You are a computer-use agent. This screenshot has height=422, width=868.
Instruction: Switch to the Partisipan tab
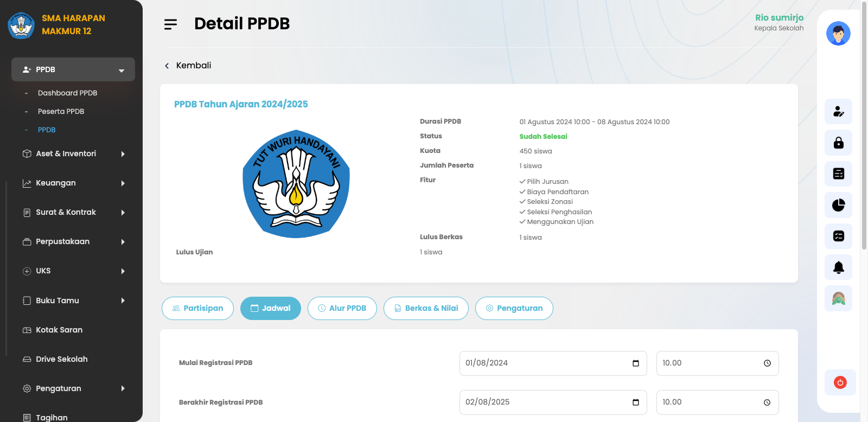(197, 309)
